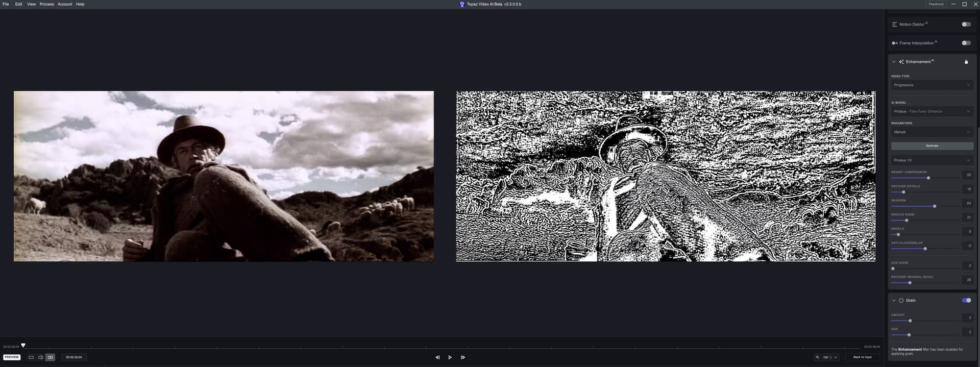Click the Enhancement sparkle icon
The width and height of the screenshot is (980, 367).
coord(901,62)
